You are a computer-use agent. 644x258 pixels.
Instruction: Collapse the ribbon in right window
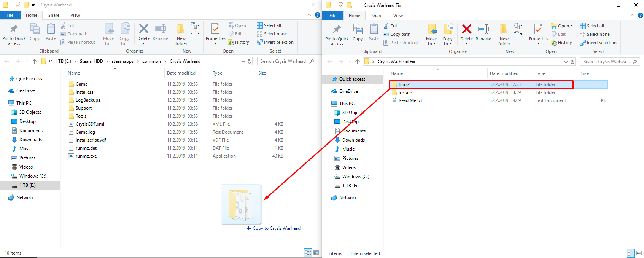pos(632,16)
